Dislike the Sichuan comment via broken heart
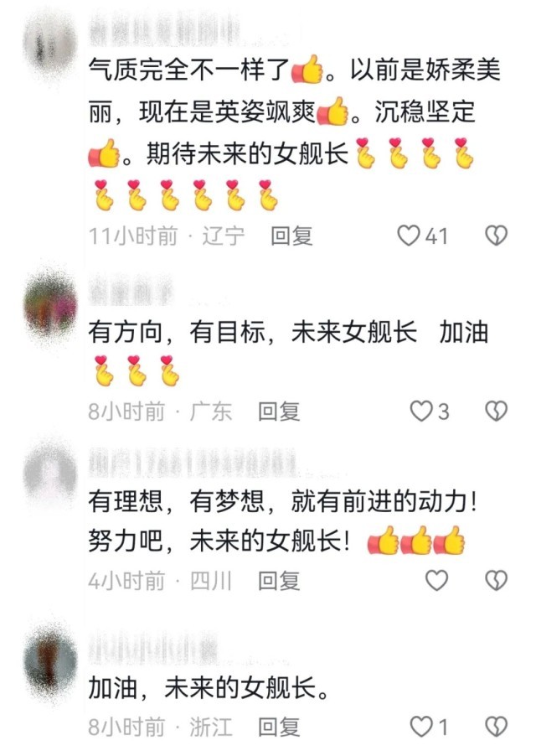 tap(496, 580)
